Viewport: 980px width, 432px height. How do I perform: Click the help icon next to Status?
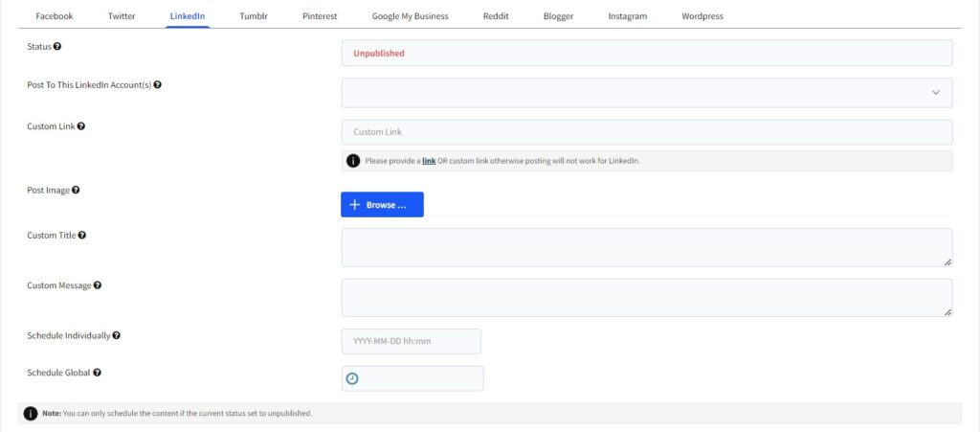coord(57,46)
